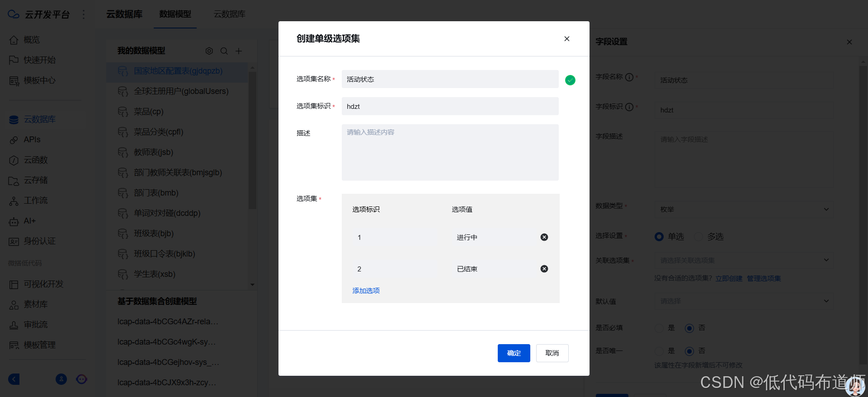Click the 可视化开发 icon
This screenshot has height=397, width=868.
[14, 285]
